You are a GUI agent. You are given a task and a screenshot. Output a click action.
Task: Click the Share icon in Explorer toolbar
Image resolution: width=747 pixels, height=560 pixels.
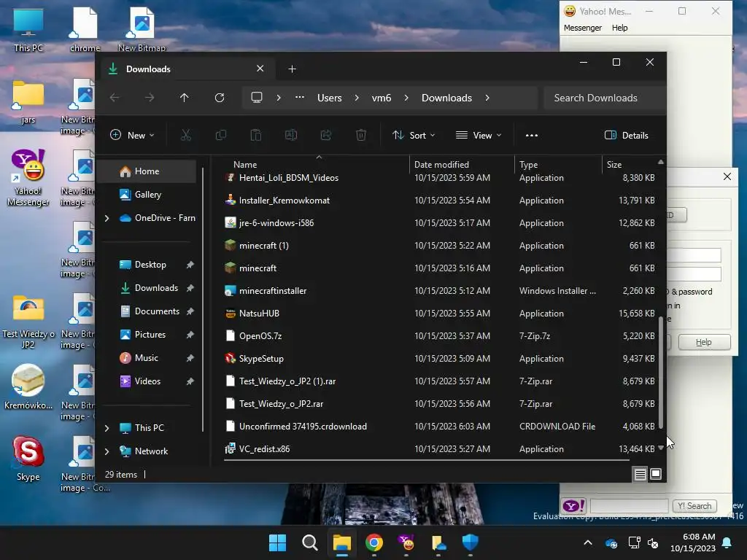click(x=326, y=135)
